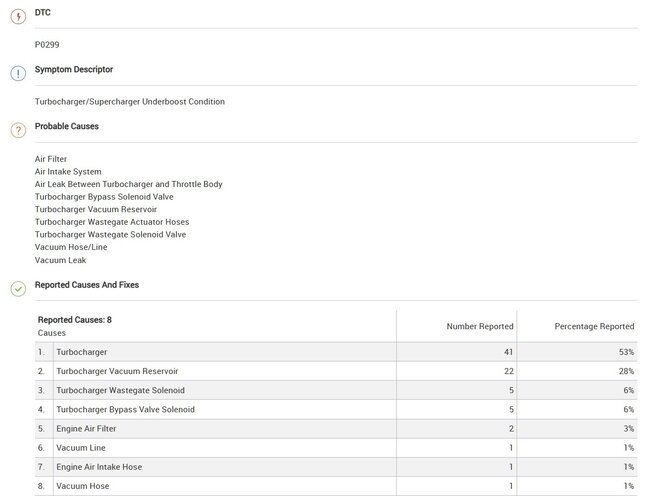Select the P0299 code text

47,45
